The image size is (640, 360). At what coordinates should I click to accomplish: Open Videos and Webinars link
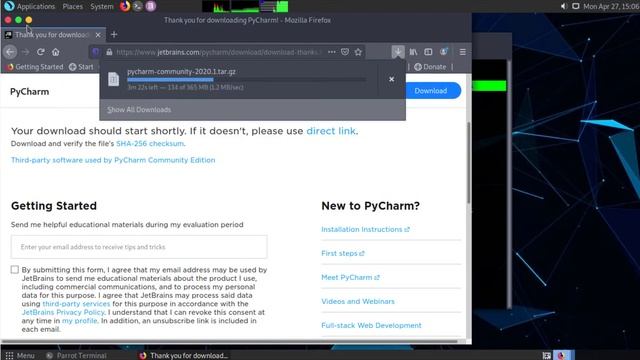tap(358, 301)
